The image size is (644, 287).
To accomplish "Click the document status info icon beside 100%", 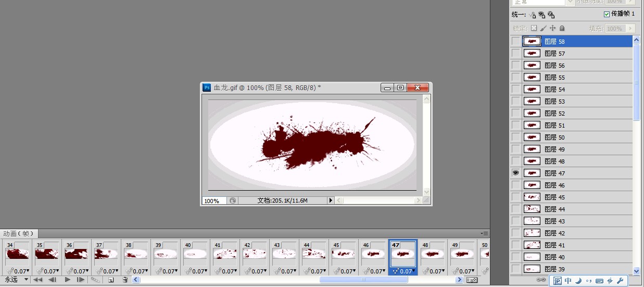I will tap(233, 200).
